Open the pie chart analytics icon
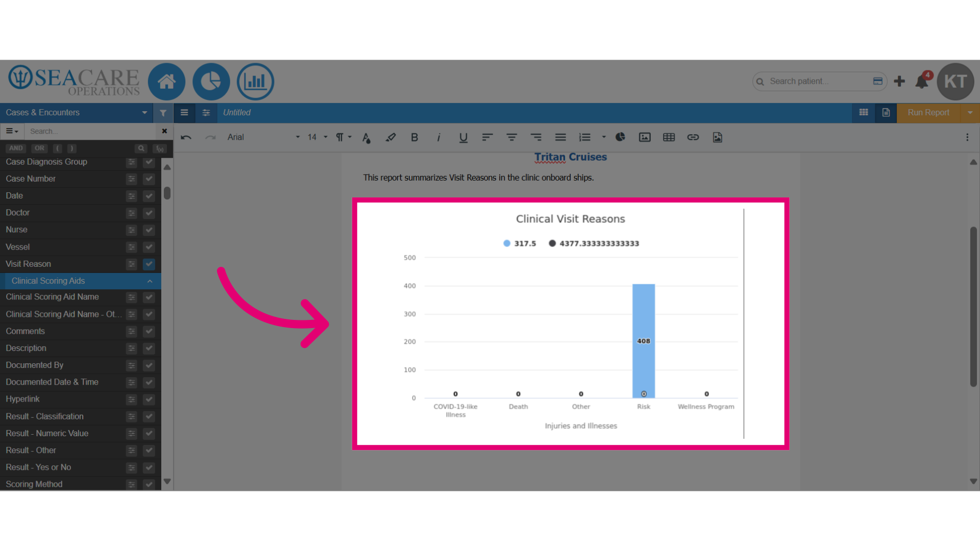Image resolution: width=980 pixels, height=551 pixels. click(x=211, y=82)
